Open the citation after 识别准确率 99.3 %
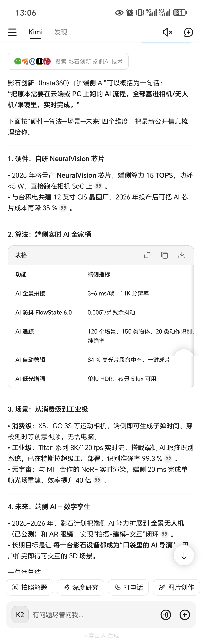The width and height of the screenshot is (202, 644). 169,459
